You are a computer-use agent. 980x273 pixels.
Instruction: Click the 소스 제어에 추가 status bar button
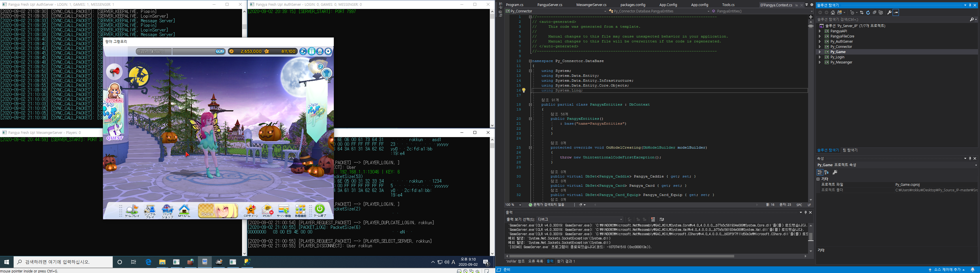pyautogui.click(x=947, y=270)
